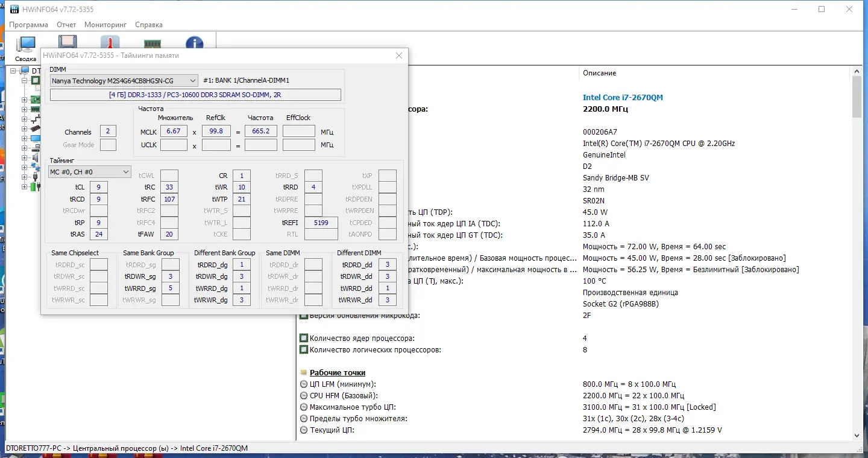Select the ports plug icon in tree
This screenshot has width=868, height=458.
click(x=36, y=177)
